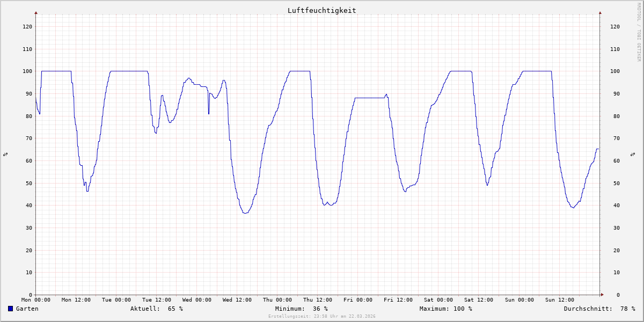This screenshot has width=644, height=322.
Task: Click the % unit label on left axis
Action: pos(5,154)
